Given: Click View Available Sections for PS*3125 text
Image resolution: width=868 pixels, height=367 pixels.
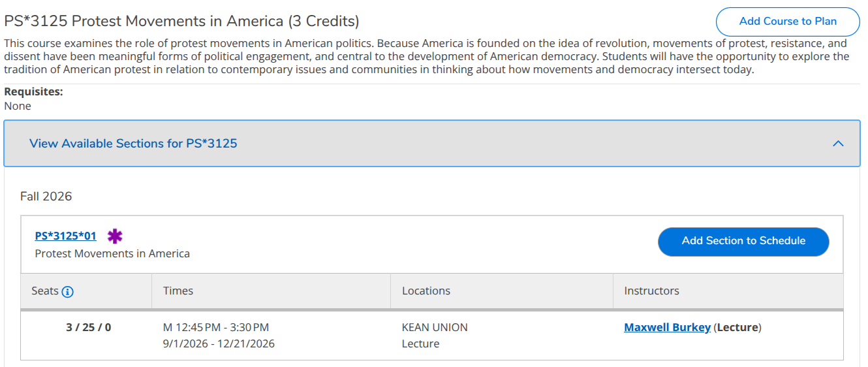Looking at the screenshot, I should click(x=133, y=144).
